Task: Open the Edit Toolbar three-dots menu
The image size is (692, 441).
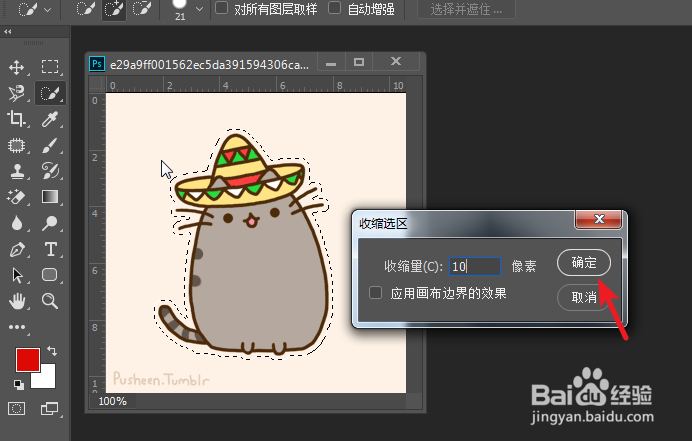Action: [x=17, y=327]
